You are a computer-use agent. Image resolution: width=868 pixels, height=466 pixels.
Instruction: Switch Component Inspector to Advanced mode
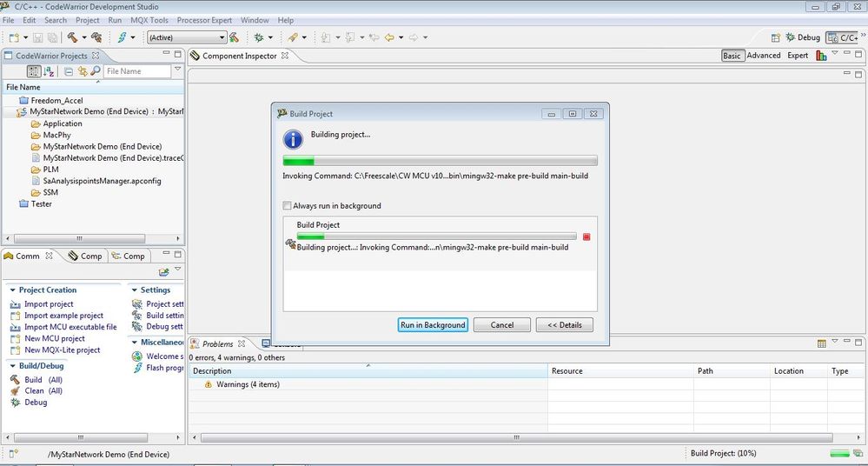point(764,56)
